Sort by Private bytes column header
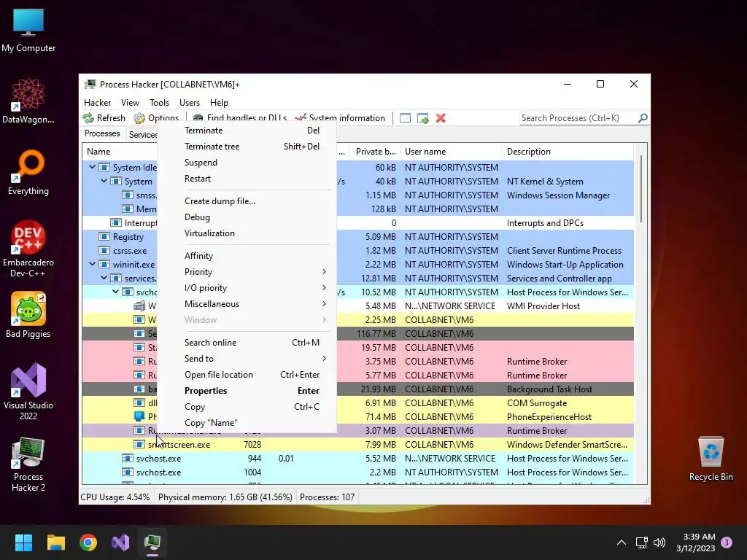747x560 pixels. coord(374,152)
